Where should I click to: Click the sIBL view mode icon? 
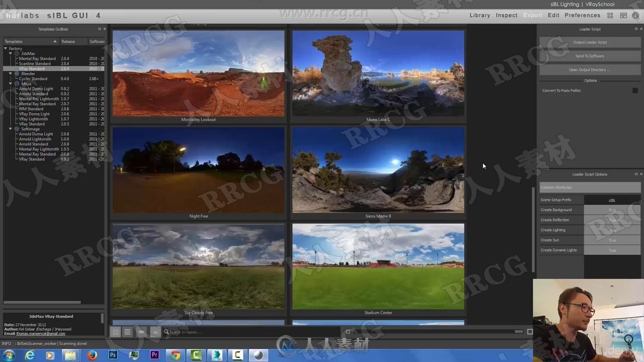[x=142, y=332]
